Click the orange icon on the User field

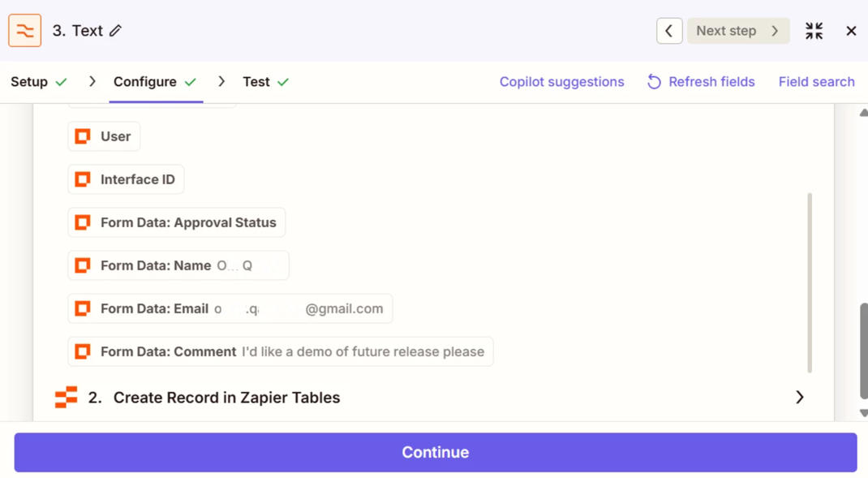[83, 136]
